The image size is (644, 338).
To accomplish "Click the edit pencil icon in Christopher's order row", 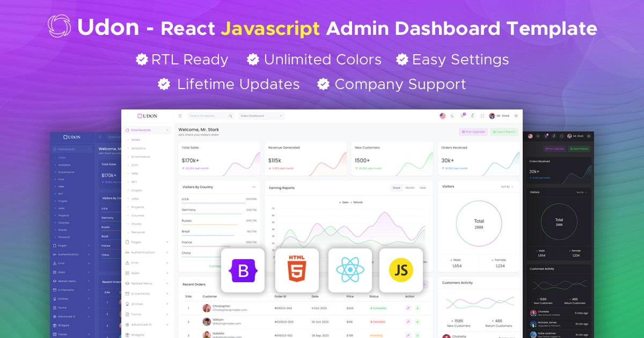I will [x=408, y=308].
